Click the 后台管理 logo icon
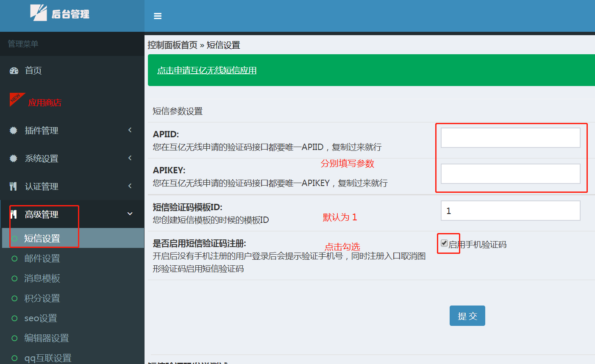This screenshot has height=364, width=595. [39, 13]
